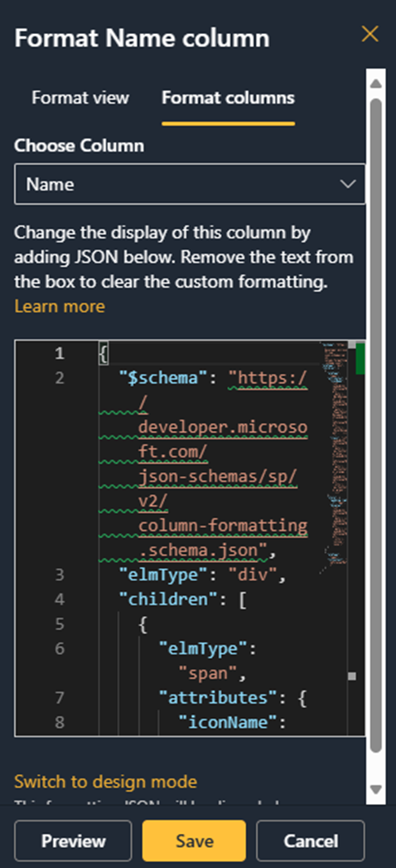Select the Format columns tab
396x868 pixels.
tap(228, 98)
